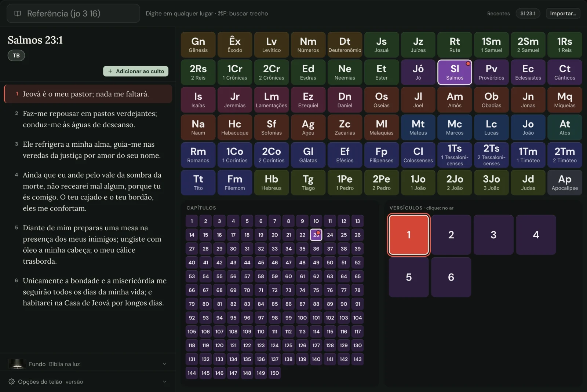Select the Deuteronômio book tile
The height and width of the screenshot is (392, 587).
(345, 45)
